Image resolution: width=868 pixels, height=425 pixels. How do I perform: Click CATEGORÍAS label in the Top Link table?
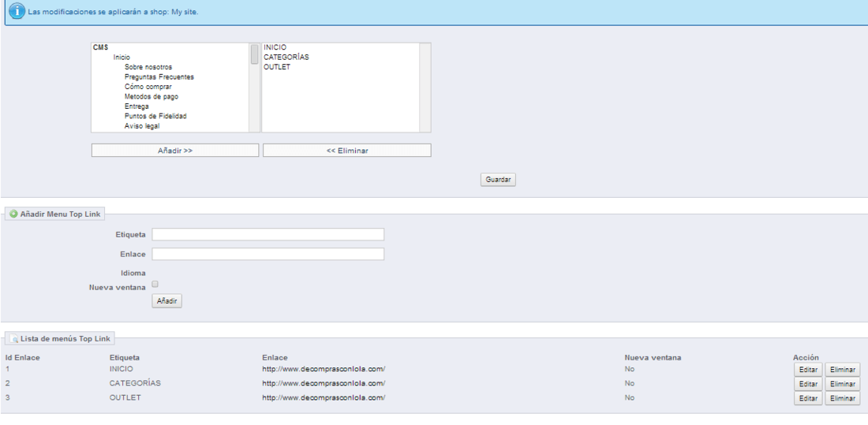(x=135, y=383)
